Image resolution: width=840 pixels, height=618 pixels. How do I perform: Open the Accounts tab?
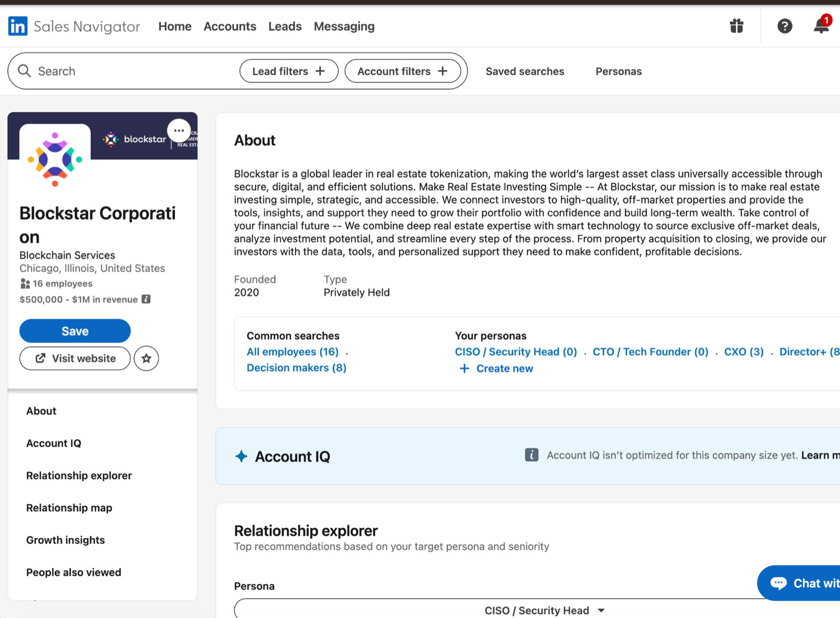point(230,26)
